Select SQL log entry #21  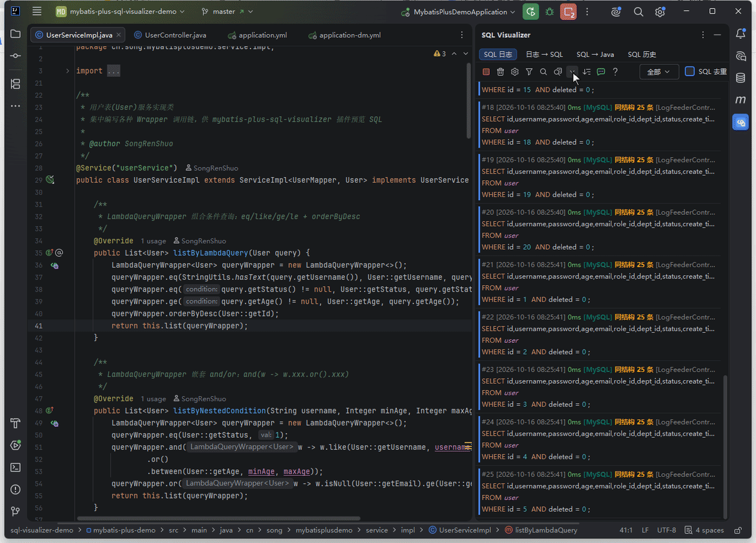coord(599,282)
